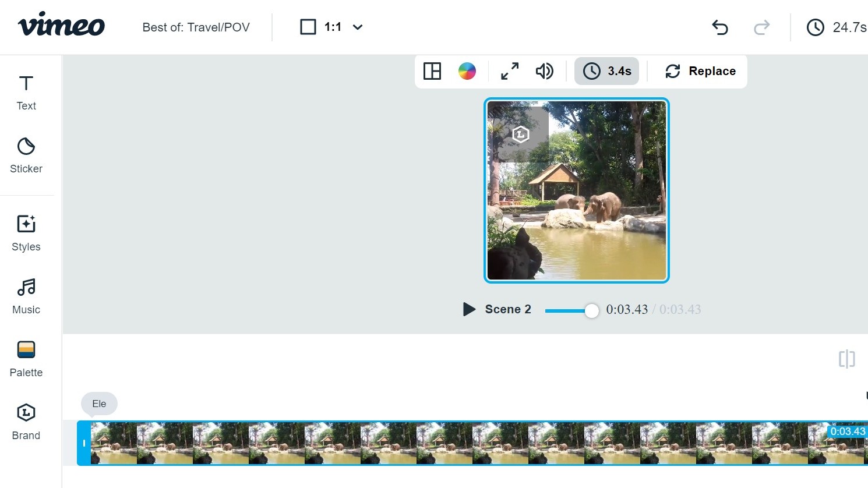This screenshot has width=868, height=488.
Task: Expand the clip to full screen view
Action: click(509, 71)
